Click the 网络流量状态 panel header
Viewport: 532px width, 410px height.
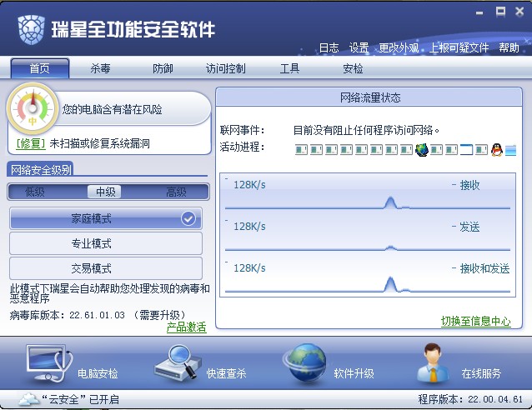click(x=369, y=97)
